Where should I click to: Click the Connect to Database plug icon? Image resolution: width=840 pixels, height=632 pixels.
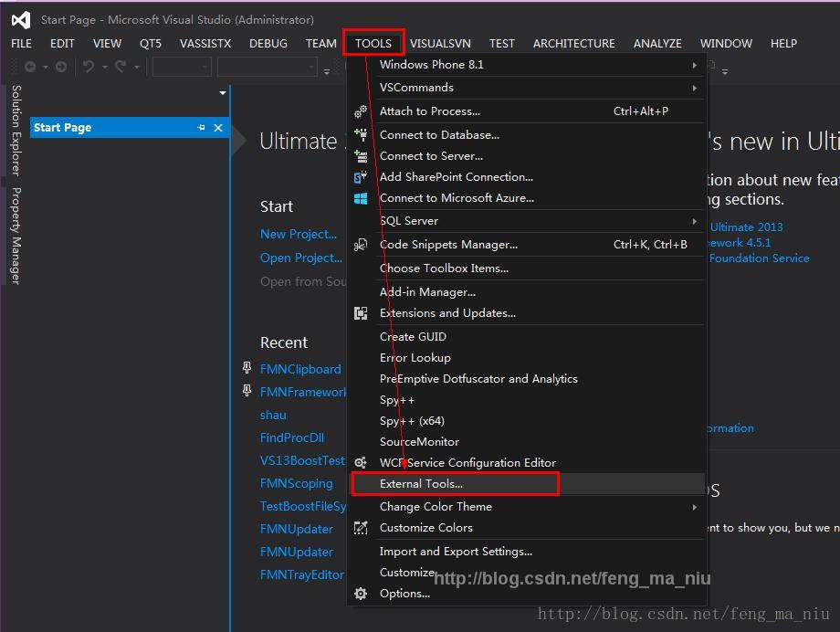361,134
